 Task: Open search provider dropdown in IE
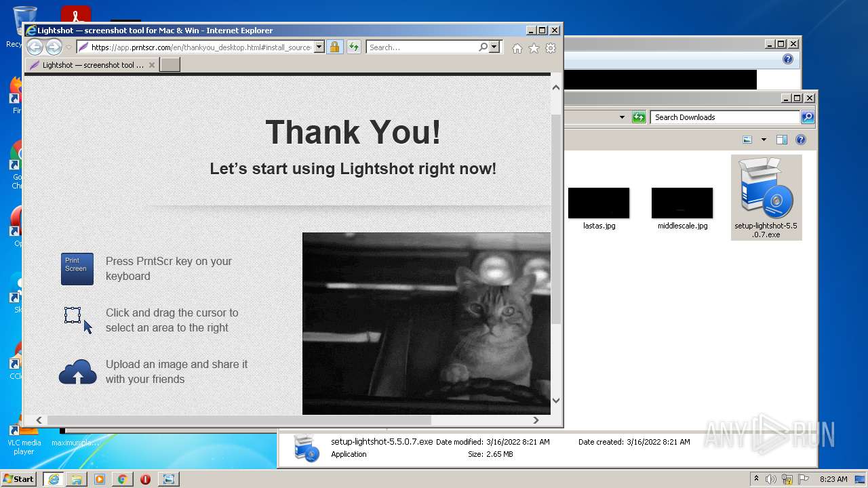494,47
